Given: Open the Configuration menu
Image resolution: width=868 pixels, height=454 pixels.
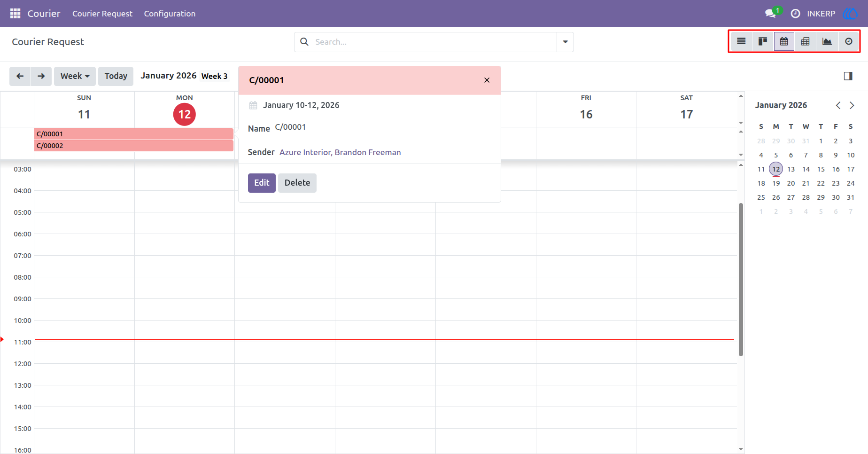Looking at the screenshot, I should coord(170,14).
